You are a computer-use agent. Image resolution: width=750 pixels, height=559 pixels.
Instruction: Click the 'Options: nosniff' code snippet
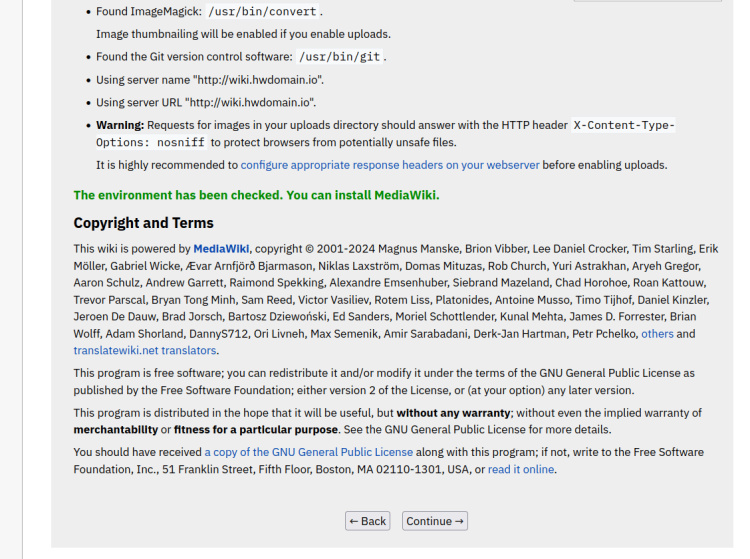(151, 142)
